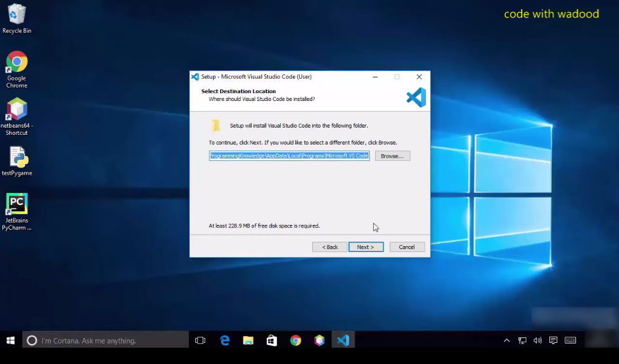Click the Cortana search box
This screenshot has height=364, width=619.
(105, 340)
